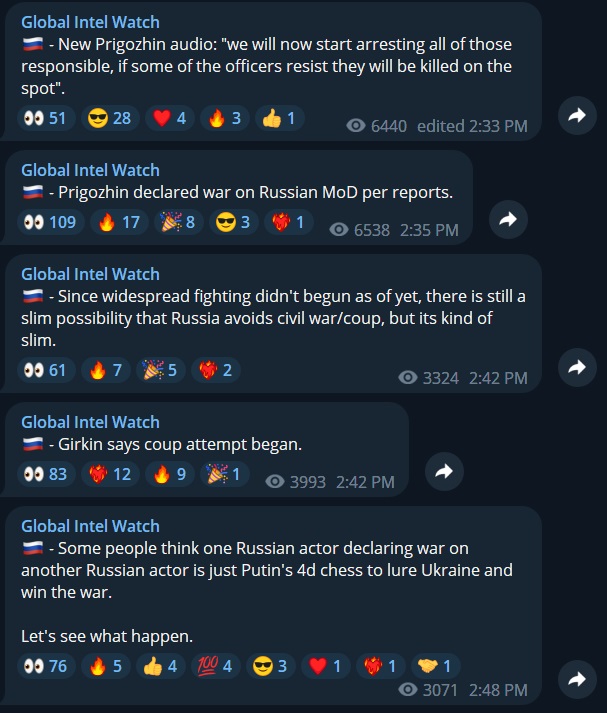Toggle eyes reaction with 83 count
607x713 pixels.
(46, 474)
